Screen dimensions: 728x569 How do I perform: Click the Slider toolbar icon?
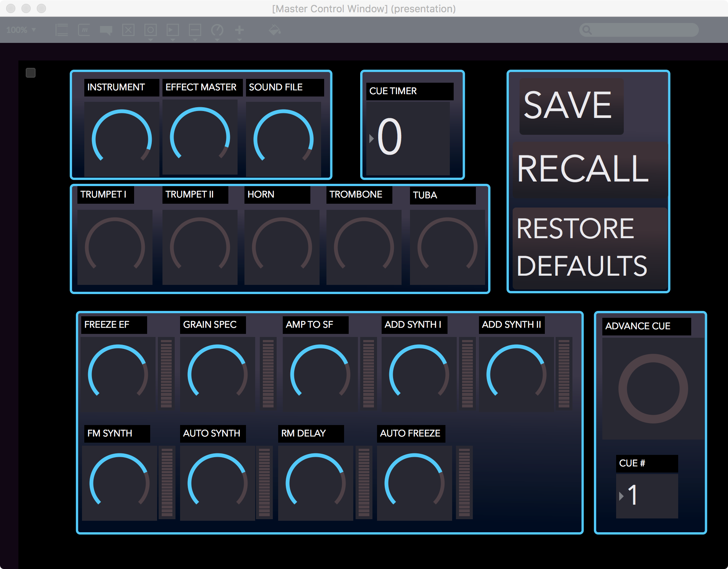coord(195,30)
